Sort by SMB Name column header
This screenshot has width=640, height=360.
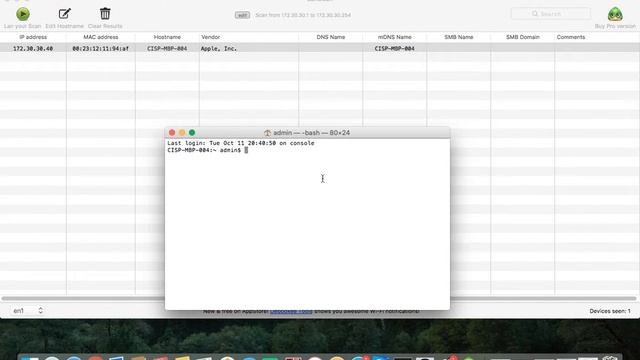click(x=458, y=37)
